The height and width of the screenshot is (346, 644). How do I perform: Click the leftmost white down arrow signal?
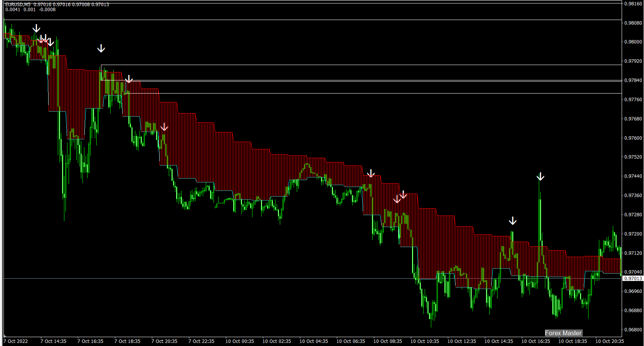pos(36,28)
